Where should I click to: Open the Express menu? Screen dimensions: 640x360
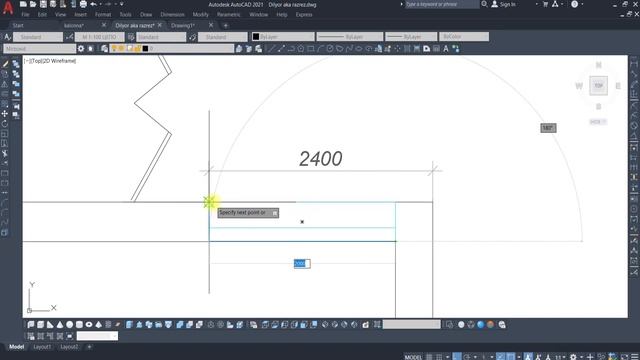304,15
